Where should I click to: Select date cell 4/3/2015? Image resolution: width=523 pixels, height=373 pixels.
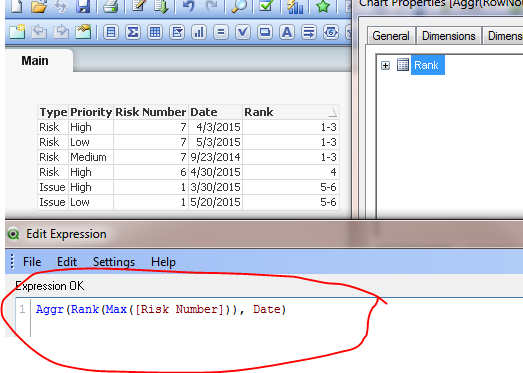[x=215, y=127]
